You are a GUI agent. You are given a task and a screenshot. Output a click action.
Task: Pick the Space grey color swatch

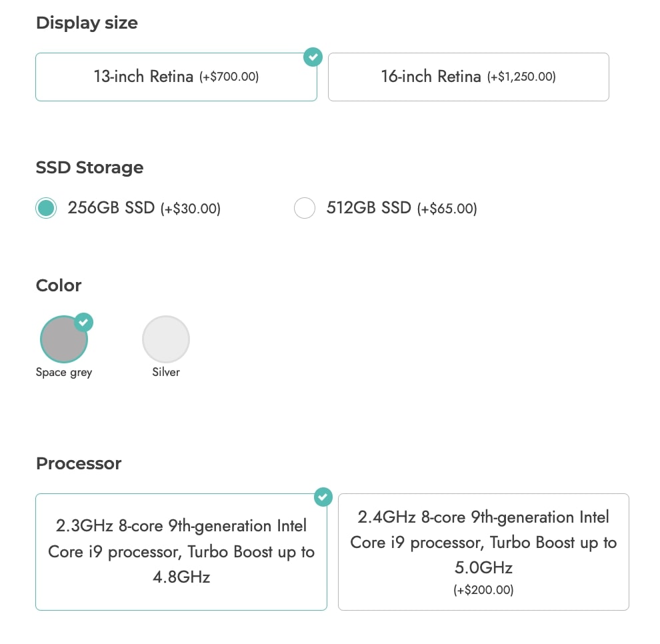[63, 339]
